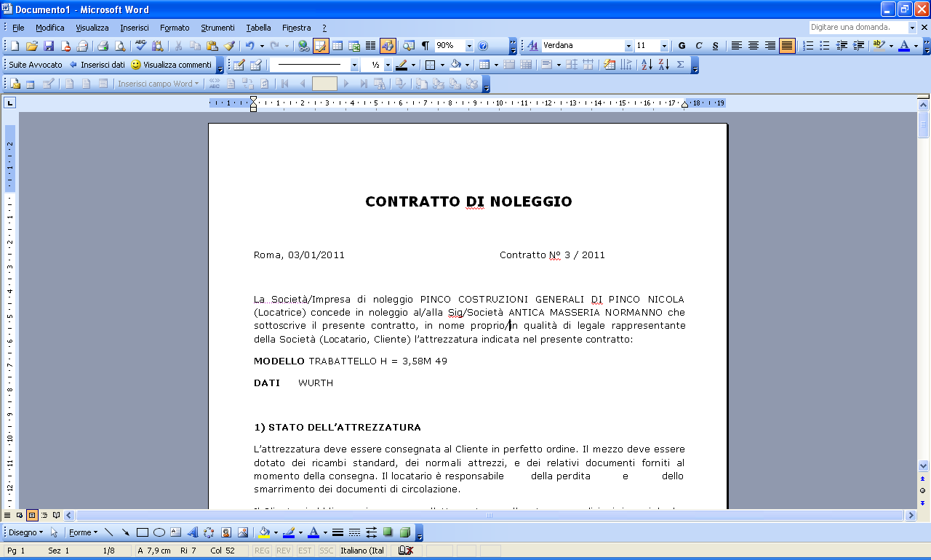Open the Verdana font dropdown

click(x=629, y=46)
